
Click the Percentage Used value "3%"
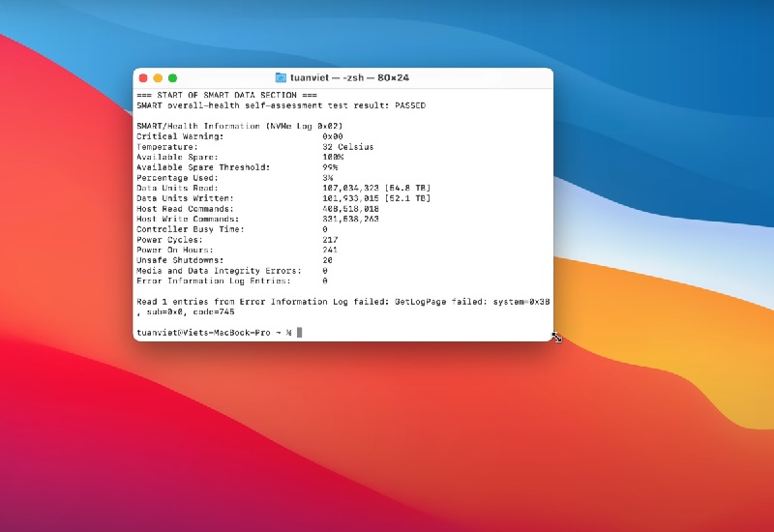tap(328, 178)
